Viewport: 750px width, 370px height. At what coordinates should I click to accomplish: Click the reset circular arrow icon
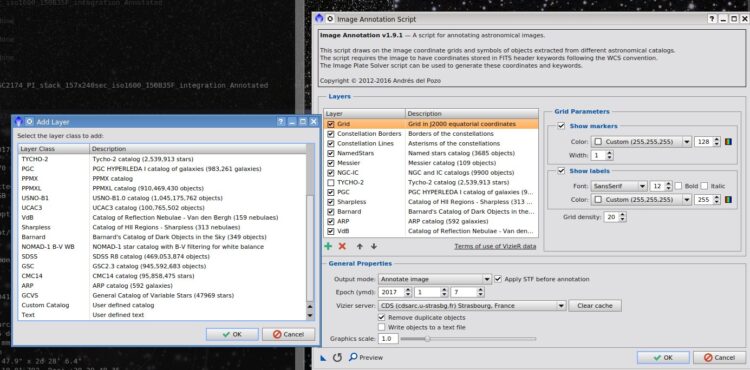point(337,357)
